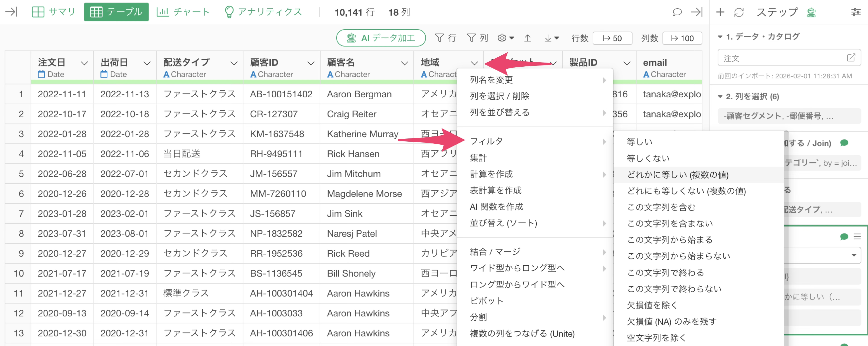Open the 注文日 column dropdown arrow
The height and width of the screenshot is (346, 868).
click(x=84, y=63)
